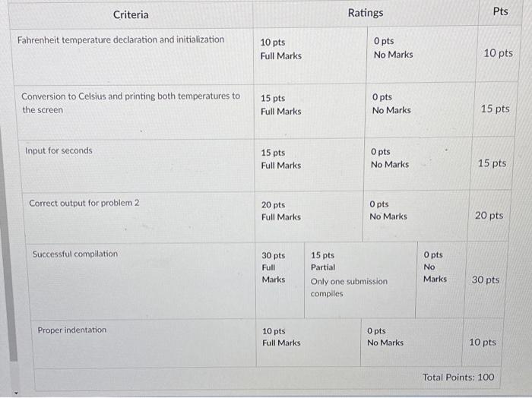Select 30 pts Full Marks for Successful compilation
Viewport: 532px width, 398px height.
tap(274, 267)
